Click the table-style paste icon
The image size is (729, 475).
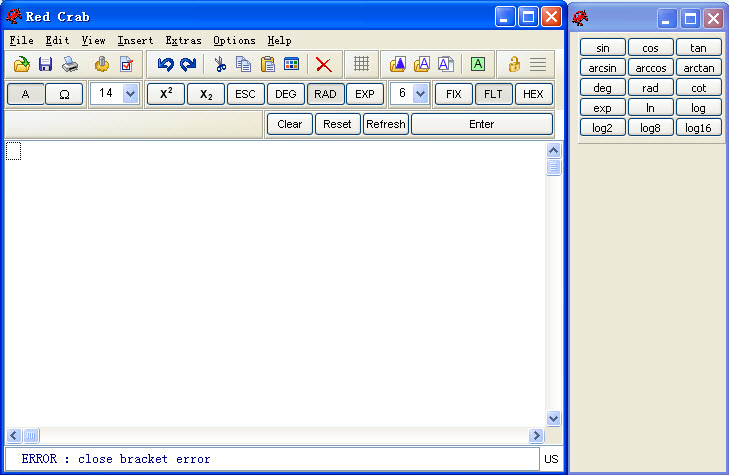292,64
